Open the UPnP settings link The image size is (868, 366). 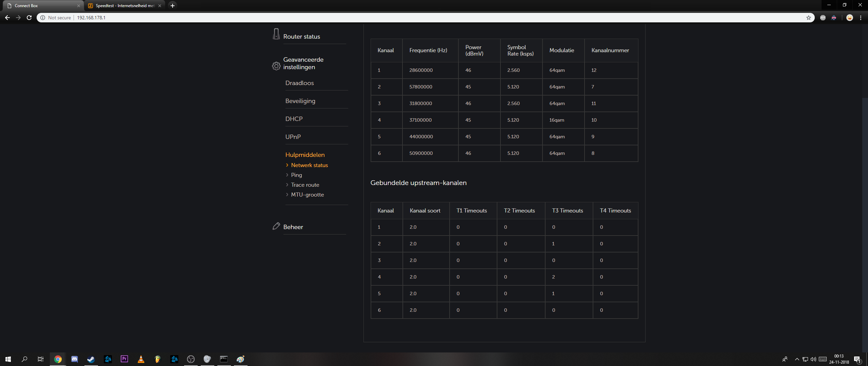click(293, 137)
